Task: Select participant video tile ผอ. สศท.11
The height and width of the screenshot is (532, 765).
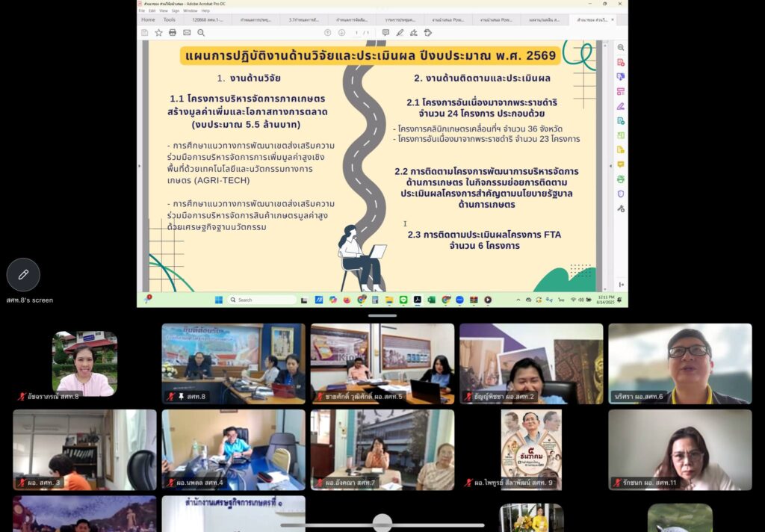Action: pyautogui.click(x=680, y=450)
